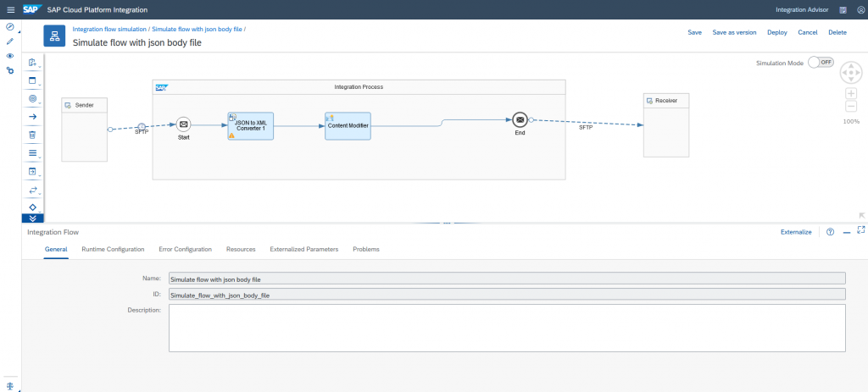Click the canvas collapse arrow icon

point(861,216)
